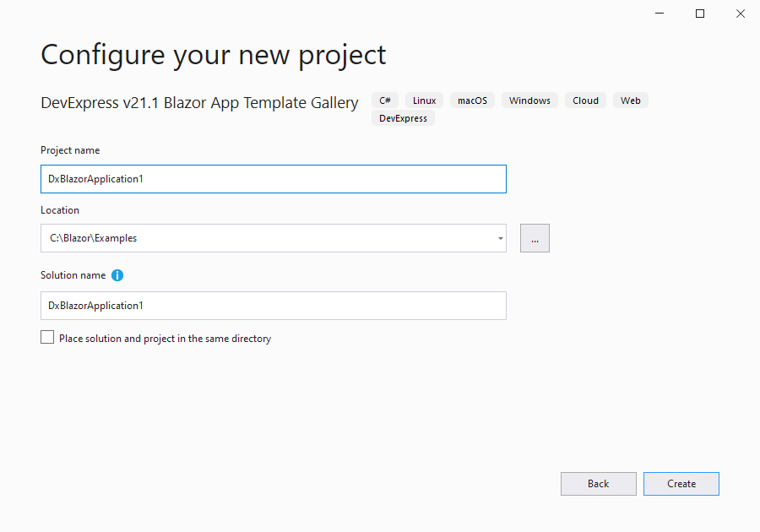Open the folder browse (...) button
Viewport: 760px width, 532px height.
point(535,238)
